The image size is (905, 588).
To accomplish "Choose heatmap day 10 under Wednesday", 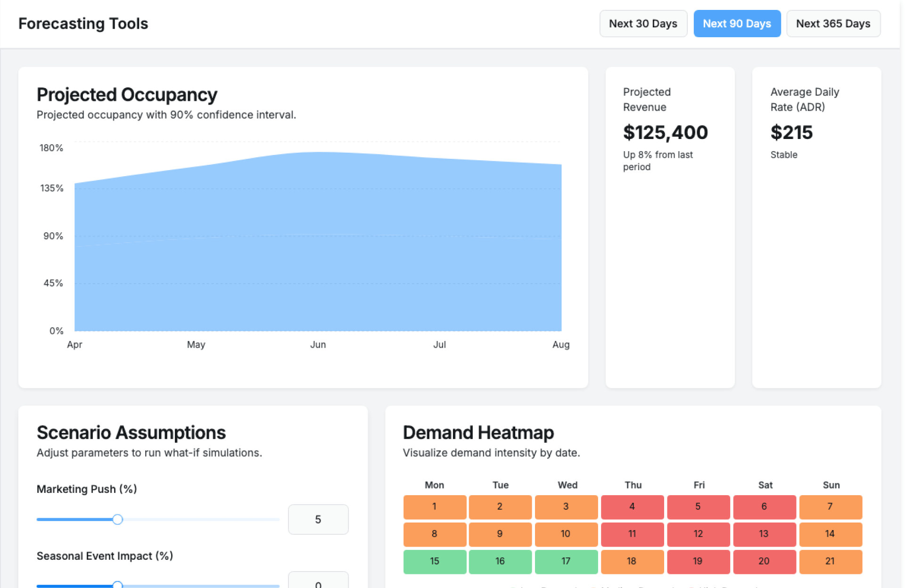I will point(566,534).
